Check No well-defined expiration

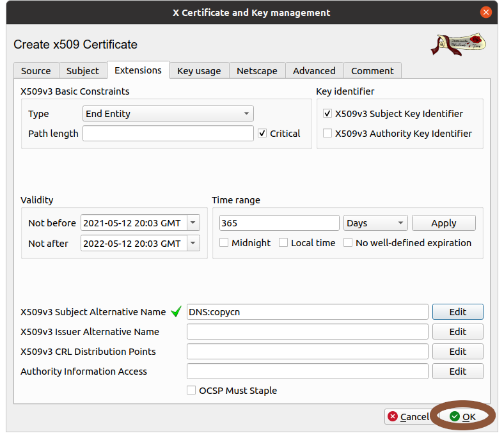(x=348, y=242)
